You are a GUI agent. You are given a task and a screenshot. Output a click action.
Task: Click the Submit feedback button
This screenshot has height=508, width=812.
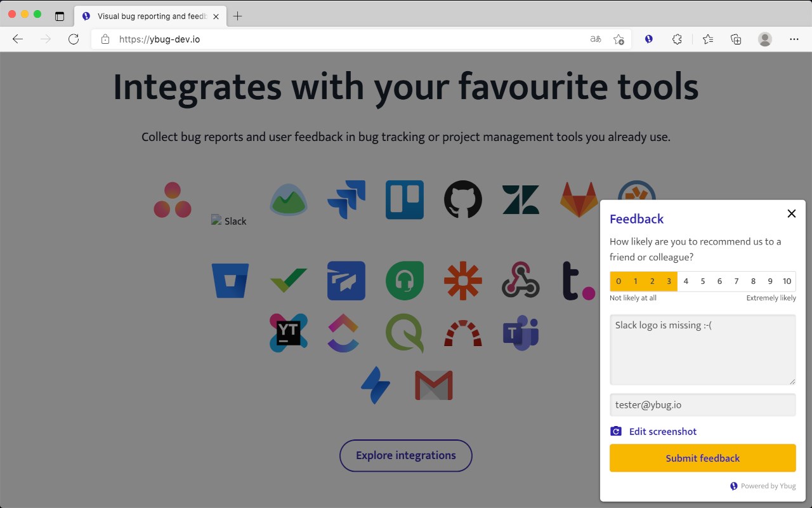click(x=702, y=458)
